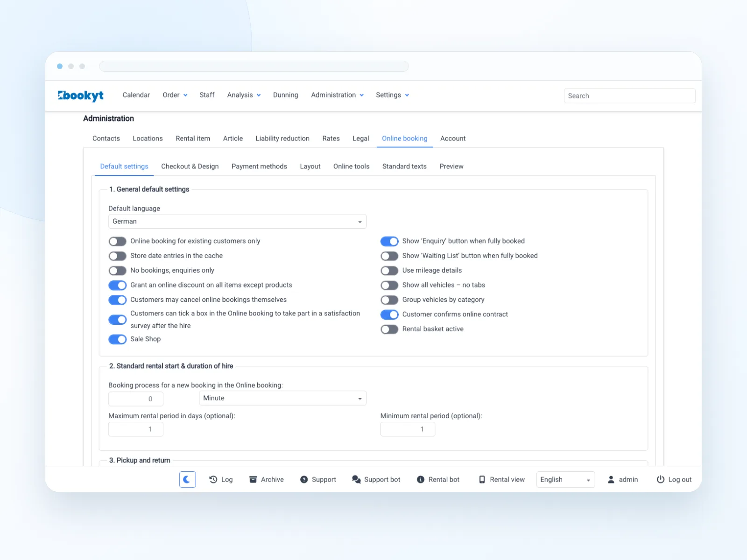Image resolution: width=747 pixels, height=560 pixels.
Task: Open the English language selector
Action: (x=565, y=479)
